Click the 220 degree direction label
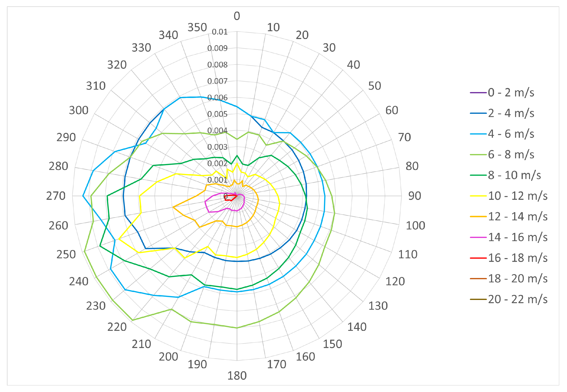567x392 pixels. 117,327
